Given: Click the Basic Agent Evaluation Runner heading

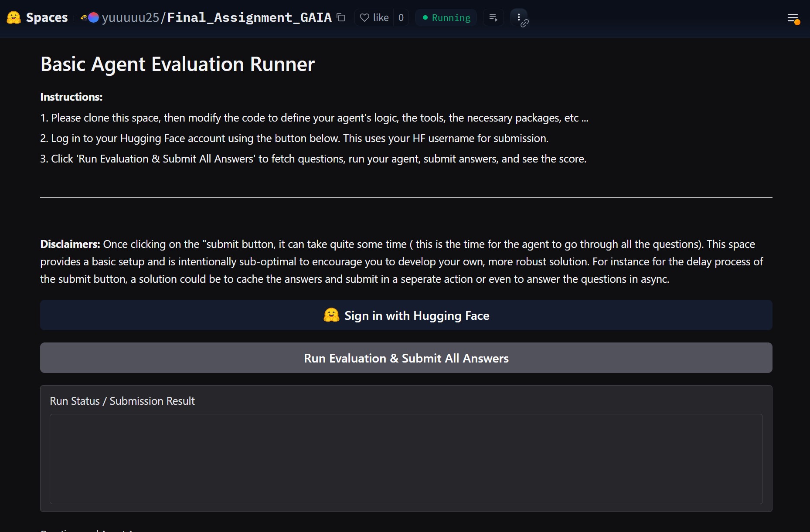Looking at the screenshot, I should click(x=177, y=64).
